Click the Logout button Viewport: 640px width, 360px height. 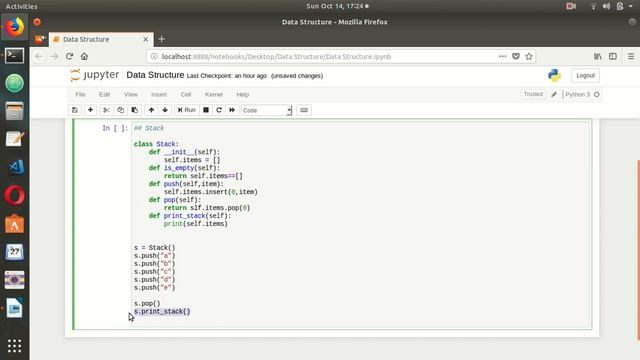585,76
